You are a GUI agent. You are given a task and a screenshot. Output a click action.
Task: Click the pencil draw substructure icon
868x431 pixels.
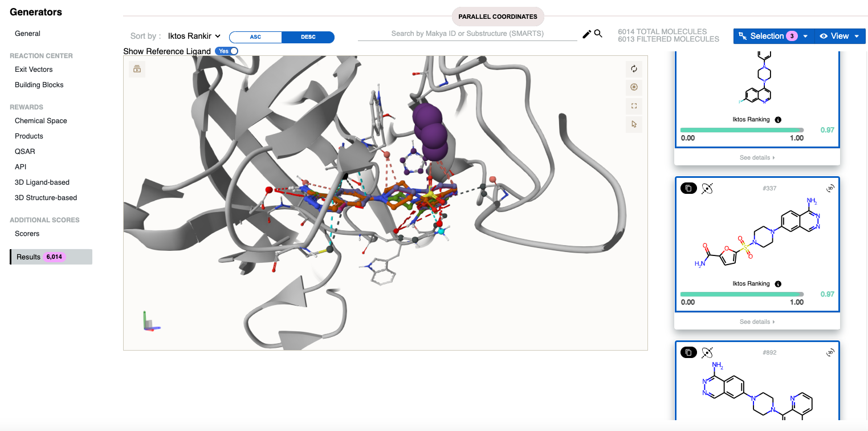point(586,34)
